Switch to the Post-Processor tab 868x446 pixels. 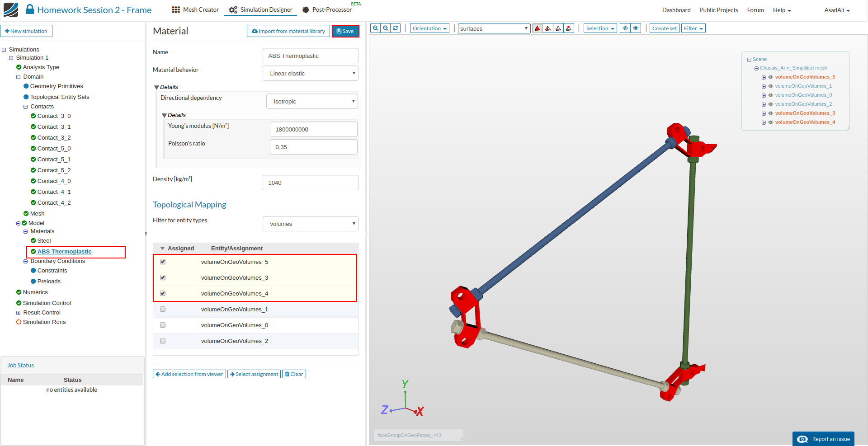coord(327,10)
